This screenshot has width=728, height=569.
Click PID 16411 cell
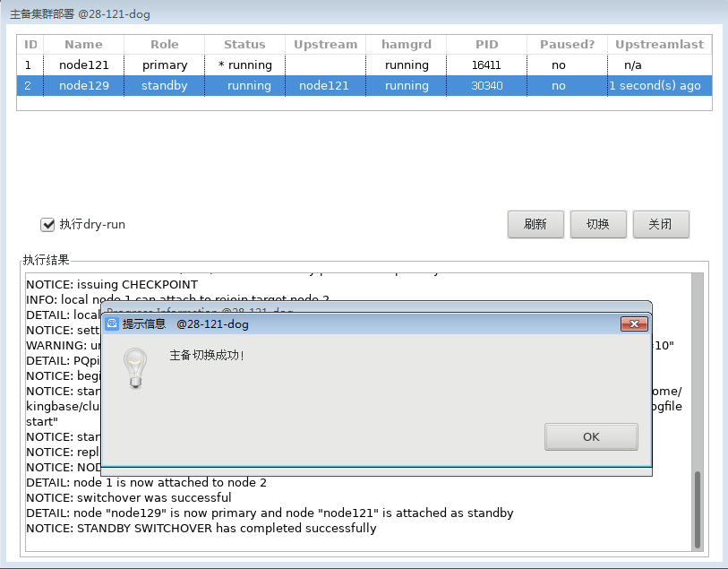click(x=486, y=65)
